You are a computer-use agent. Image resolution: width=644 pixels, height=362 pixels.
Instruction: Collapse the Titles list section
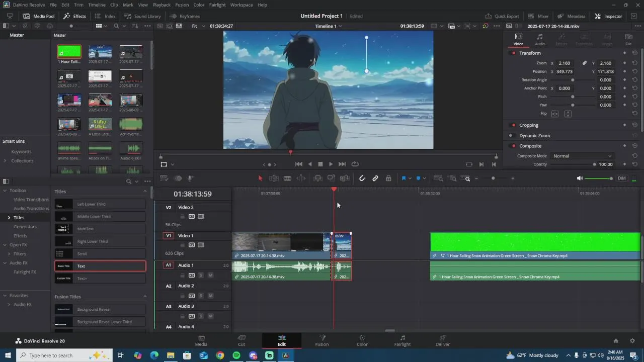(145, 192)
